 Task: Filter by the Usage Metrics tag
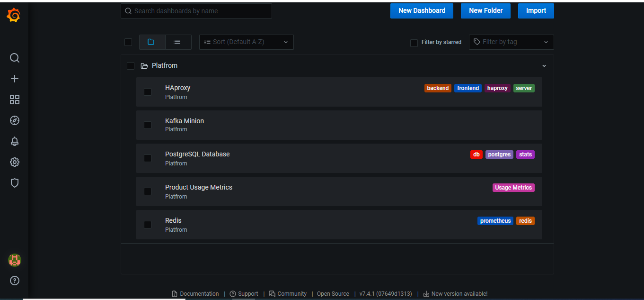(x=513, y=188)
